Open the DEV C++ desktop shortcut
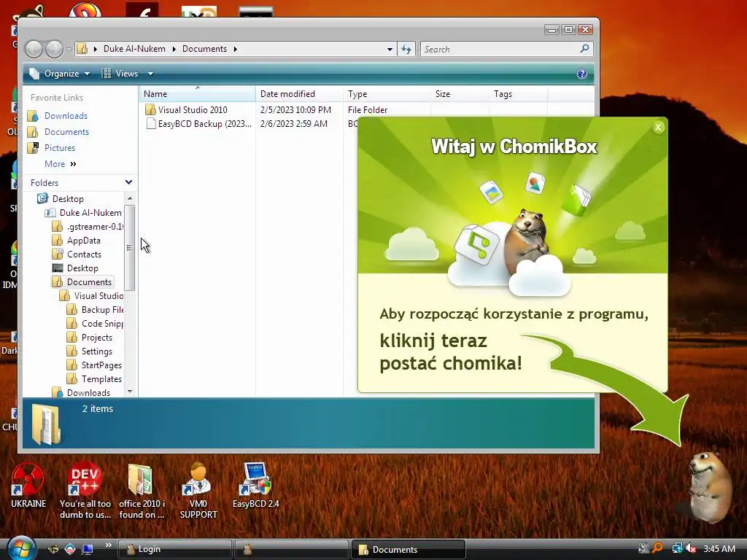 (85, 491)
